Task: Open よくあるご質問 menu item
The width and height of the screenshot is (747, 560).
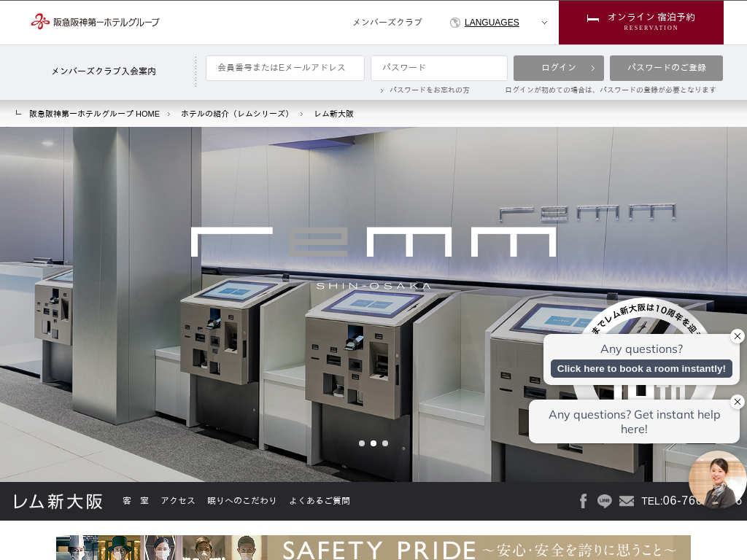Action: [x=320, y=501]
